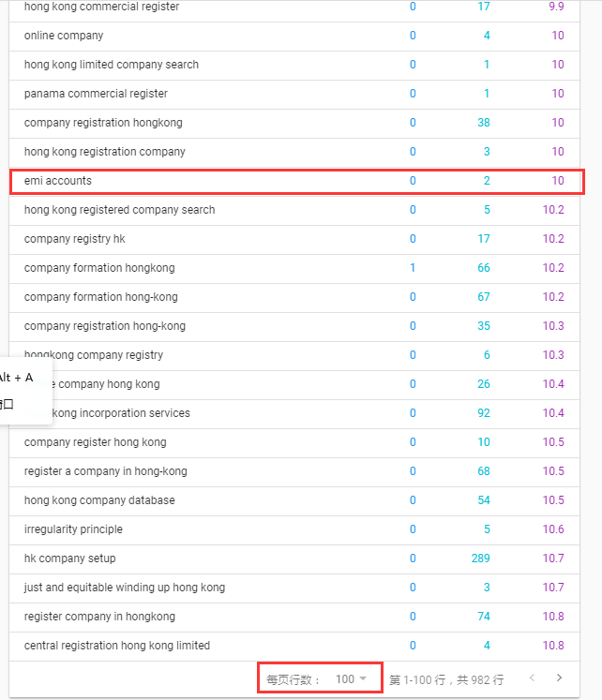Open 'just and equitable winding up hong kong'
Screen dimensions: 602x700
[125, 588]
